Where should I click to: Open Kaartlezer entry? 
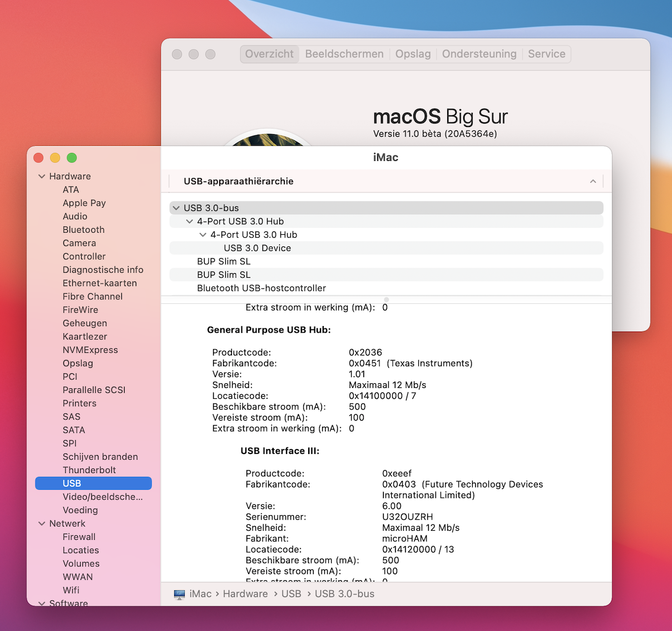(85, 337)
